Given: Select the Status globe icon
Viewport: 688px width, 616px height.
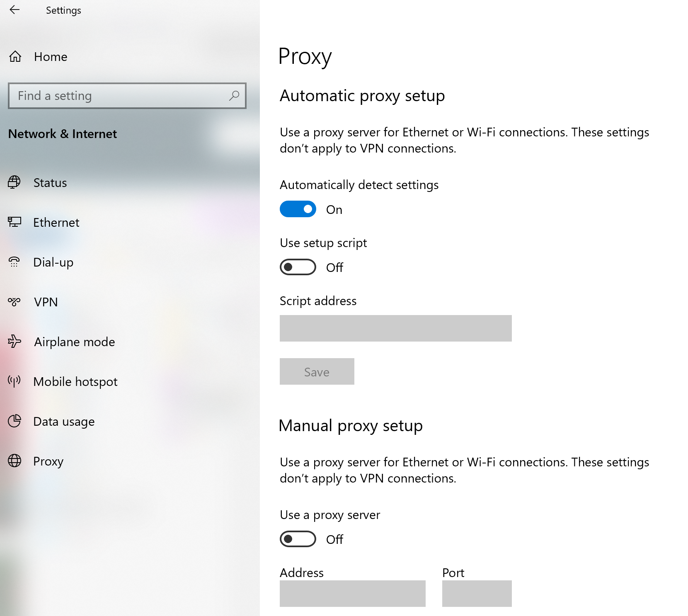Looking at the screenshot, I should [15, 182].
